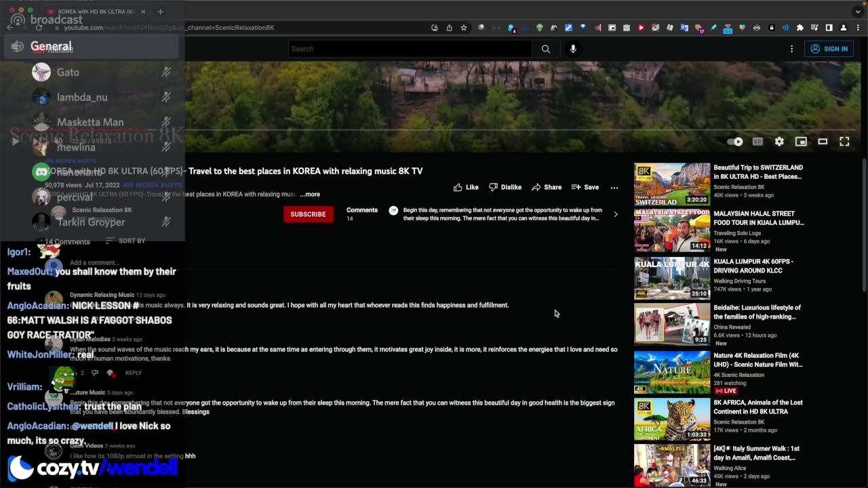Open the tab search chevron
Viewport: 868px width, 488px height.
tap(858, 12)
